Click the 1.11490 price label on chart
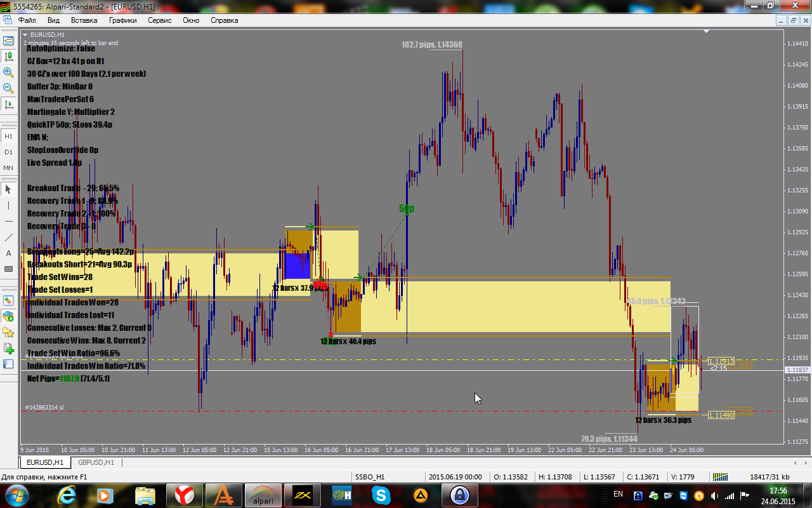812x508 pixels. [x=721, y=415]
